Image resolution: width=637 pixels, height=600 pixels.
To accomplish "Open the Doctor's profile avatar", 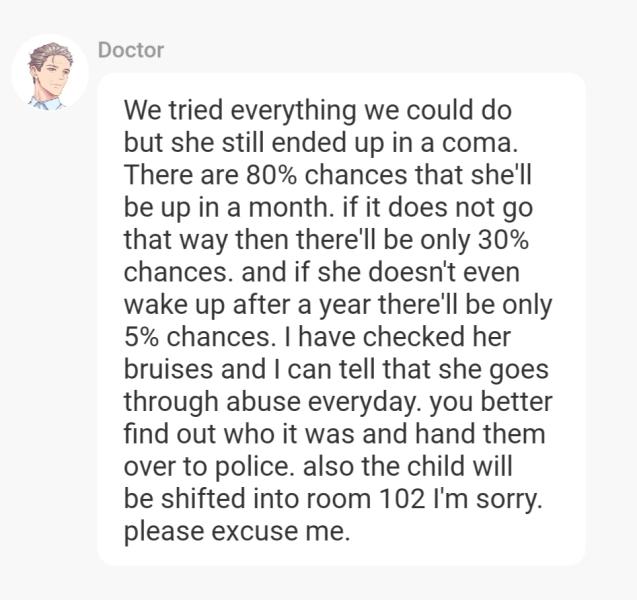I will (x=50, y=74).
